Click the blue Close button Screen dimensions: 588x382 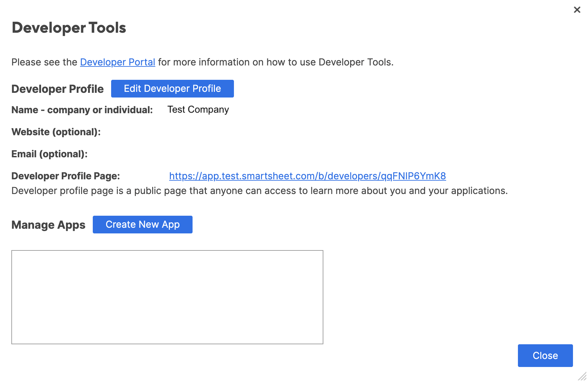(x=545, y=356)
